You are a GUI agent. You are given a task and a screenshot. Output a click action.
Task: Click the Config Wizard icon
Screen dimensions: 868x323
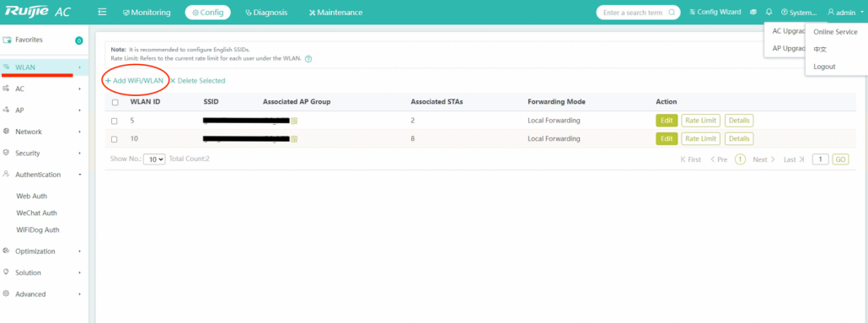tap(693, 12)
